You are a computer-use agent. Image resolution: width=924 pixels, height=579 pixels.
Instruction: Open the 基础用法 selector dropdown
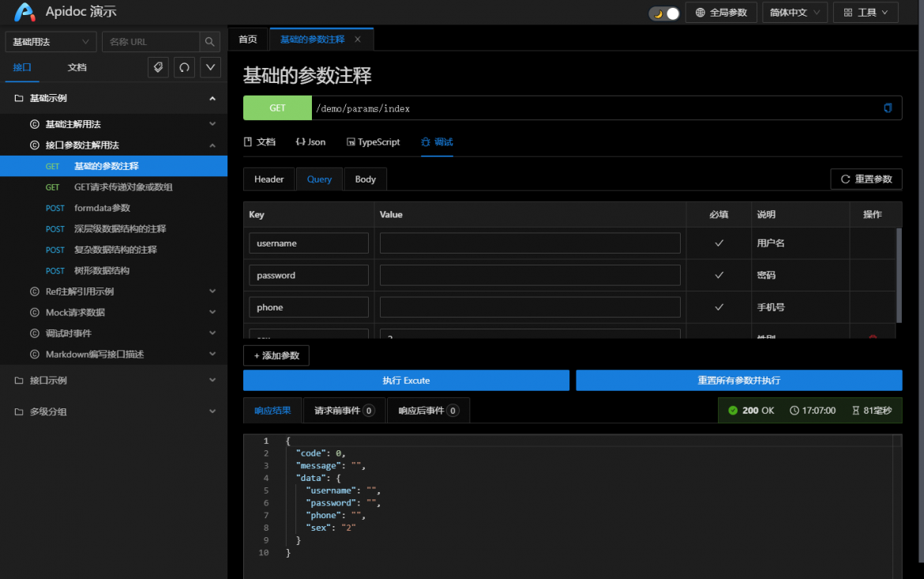pyautogui.click(x=51, y=42)
